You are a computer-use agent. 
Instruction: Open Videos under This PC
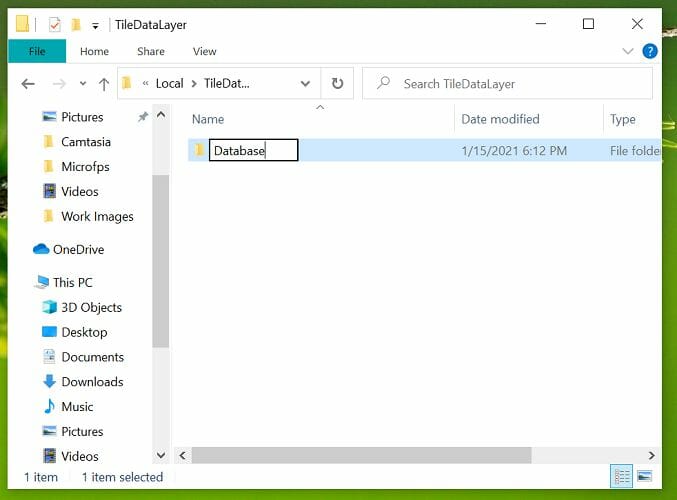point(80,456)
